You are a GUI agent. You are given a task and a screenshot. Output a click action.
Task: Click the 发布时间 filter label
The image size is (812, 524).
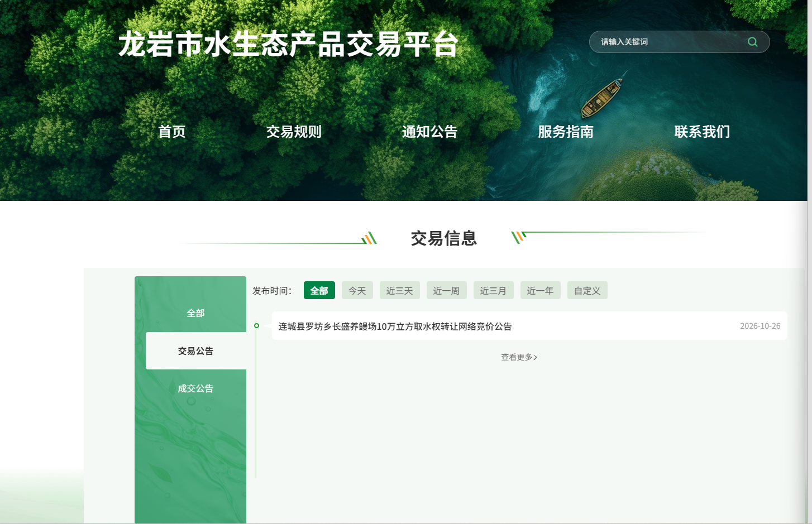pyautogui.click(x=272, y=291)
